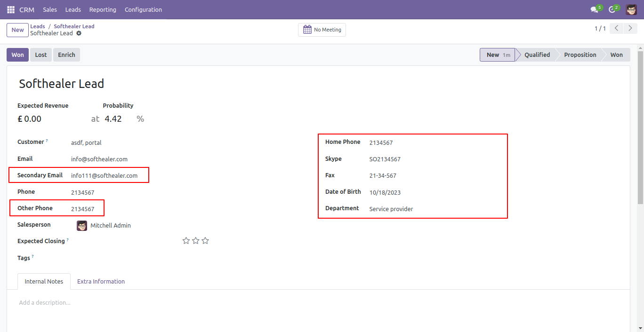Image resolution: width=644 pixels, height=332 pixels.
Task: Click the Expected Closing help question mark
Action: [67, 239]
